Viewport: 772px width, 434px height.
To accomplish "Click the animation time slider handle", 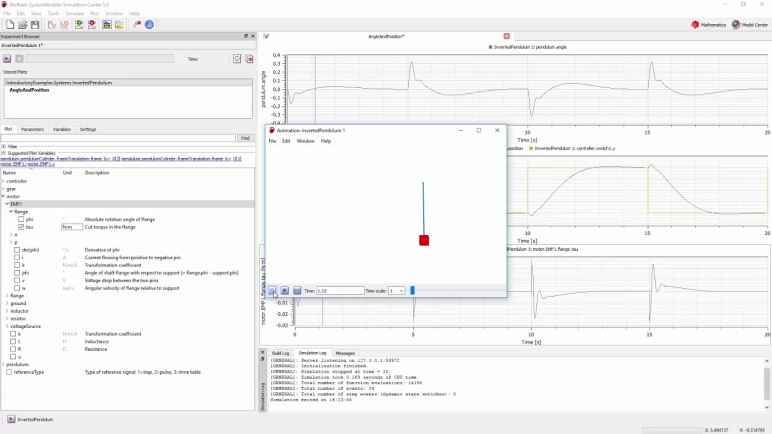I will 412,291.
